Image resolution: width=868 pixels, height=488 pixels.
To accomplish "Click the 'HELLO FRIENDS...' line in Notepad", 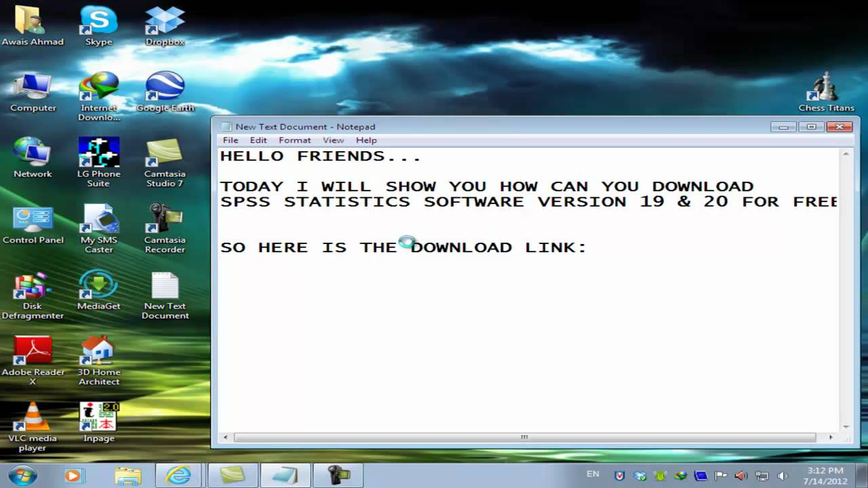I will pos(321,157).
